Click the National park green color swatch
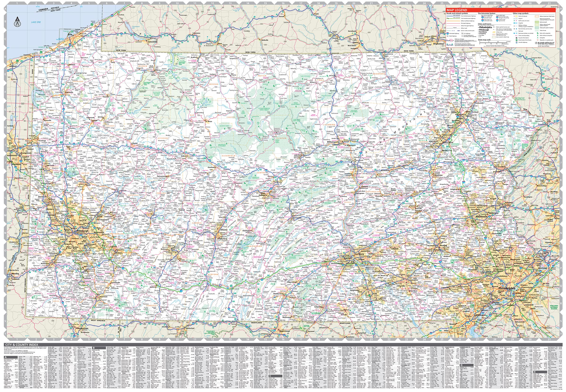This screenshot has height=392, width=566. pos(537,22)
